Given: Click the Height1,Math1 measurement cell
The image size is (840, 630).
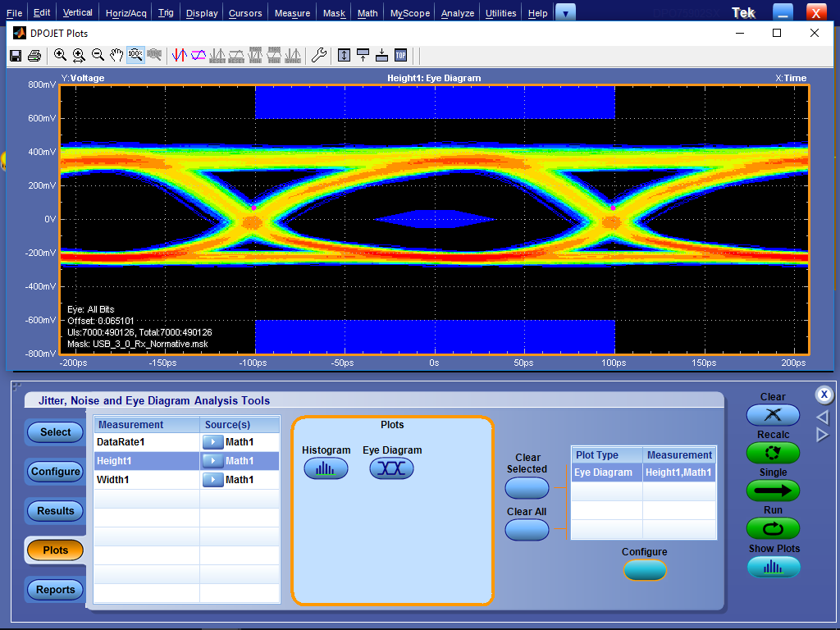Looking at the screenshot, I should [x=678, y=472].
